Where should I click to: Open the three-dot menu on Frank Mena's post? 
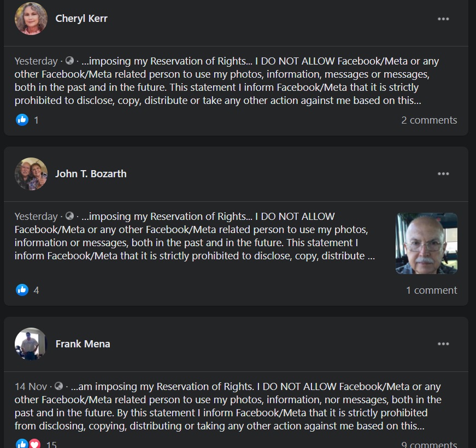click(443, 344)
